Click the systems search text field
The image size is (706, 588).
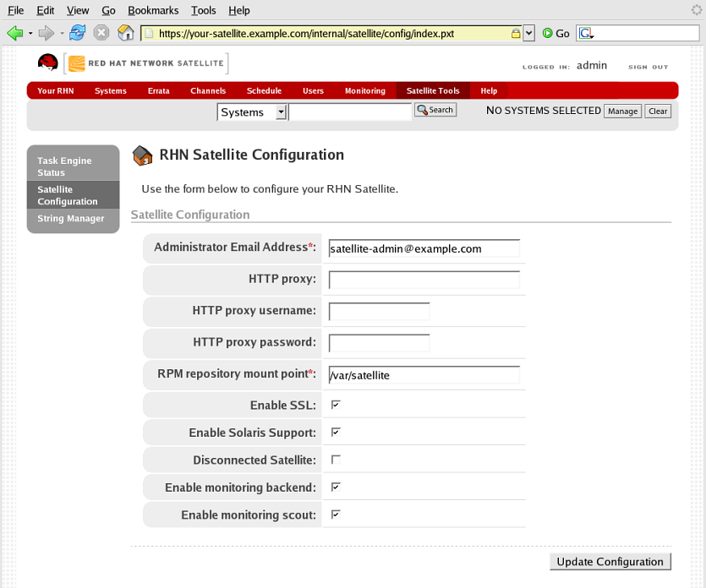click(350, 112)
